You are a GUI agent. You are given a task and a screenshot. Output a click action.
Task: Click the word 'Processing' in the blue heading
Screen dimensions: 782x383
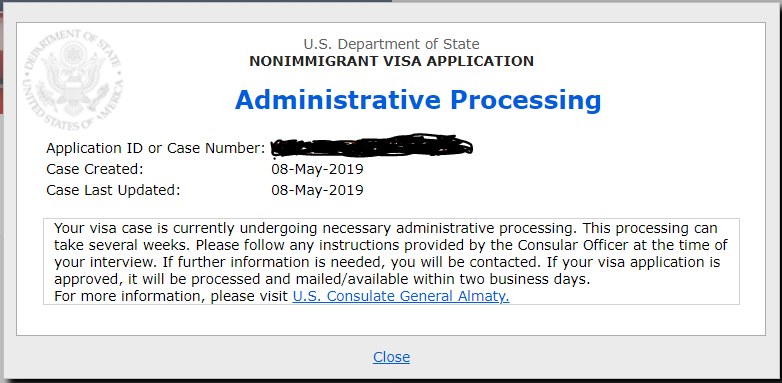526,100
